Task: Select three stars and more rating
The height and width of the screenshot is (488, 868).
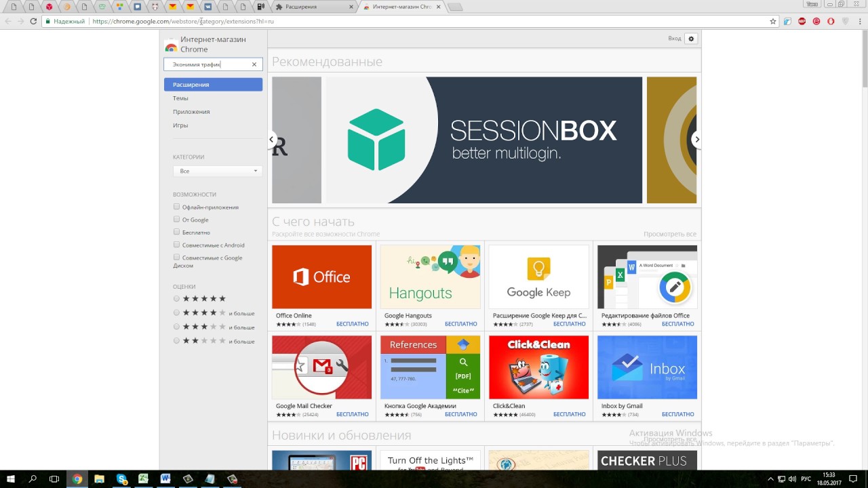Action: click(177, 327)
